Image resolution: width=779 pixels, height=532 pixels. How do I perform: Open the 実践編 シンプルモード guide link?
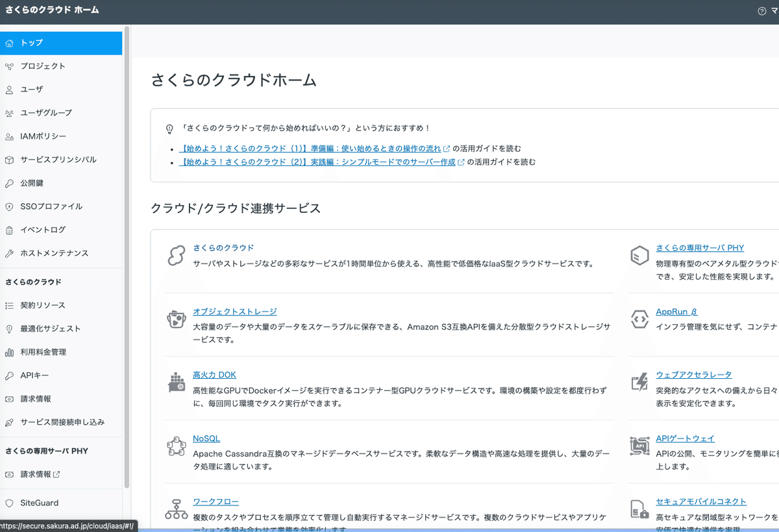coord(322,162)
